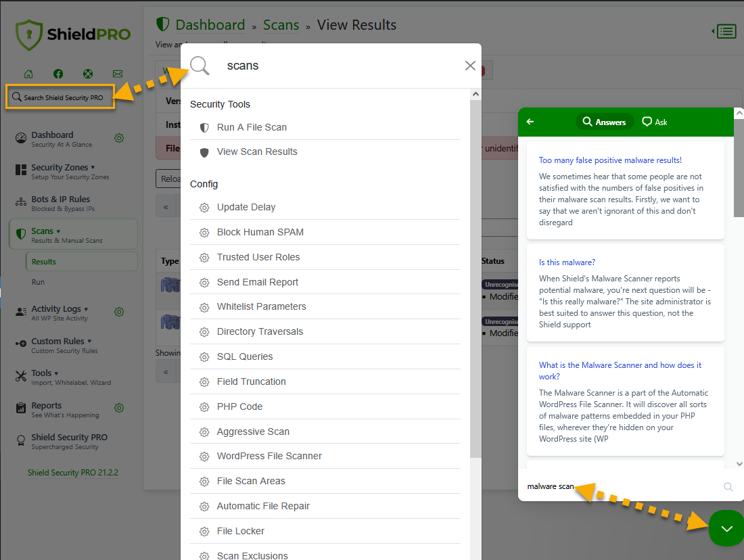Open PHP Code config option

325,406
